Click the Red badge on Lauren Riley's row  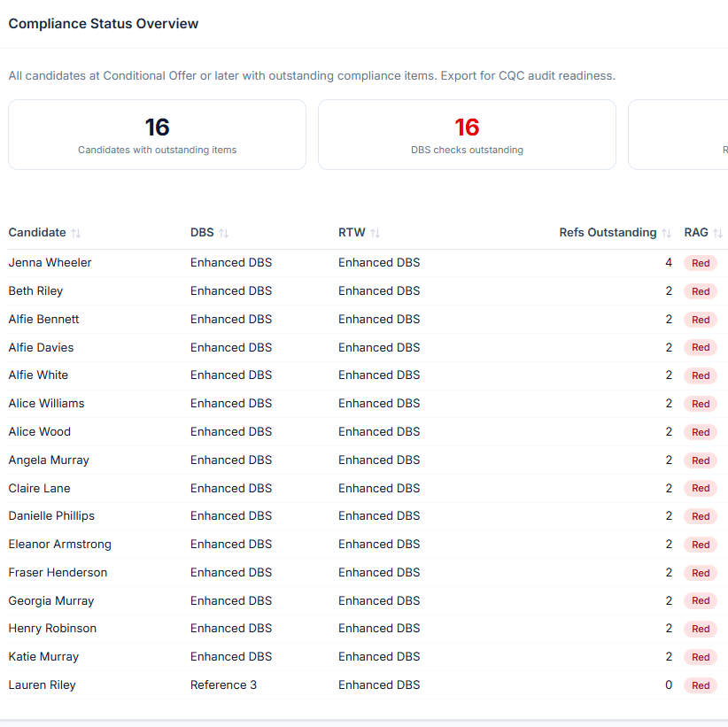(x=700, y=684)
